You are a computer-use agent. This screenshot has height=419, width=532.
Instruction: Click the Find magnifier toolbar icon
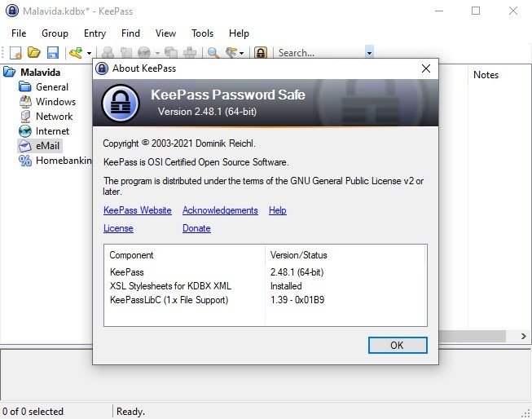213,53
